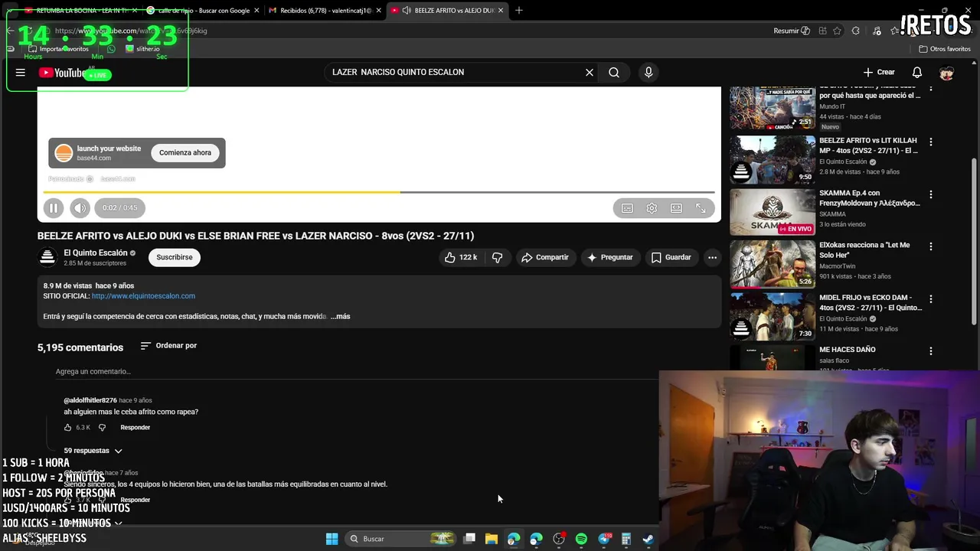
Task: Open File Explorer from taskbar
Action: coord(492,539)
